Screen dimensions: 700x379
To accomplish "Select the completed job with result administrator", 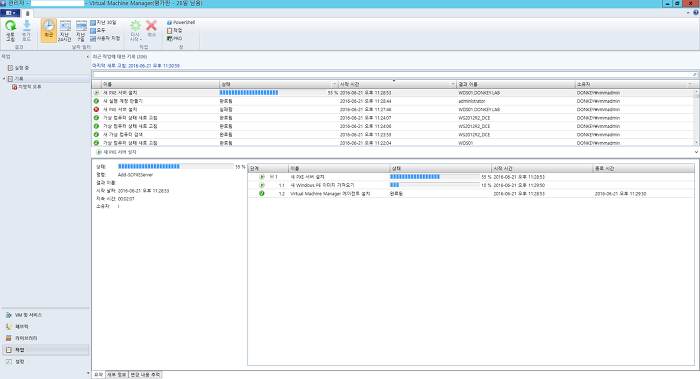I will tap(392, 101).
